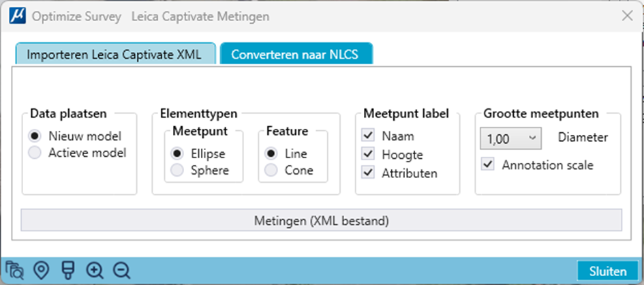Click the zoom in magnifier icon
Image resolution: width=644 pixels, height=285 pixels.
click(95, 271)
